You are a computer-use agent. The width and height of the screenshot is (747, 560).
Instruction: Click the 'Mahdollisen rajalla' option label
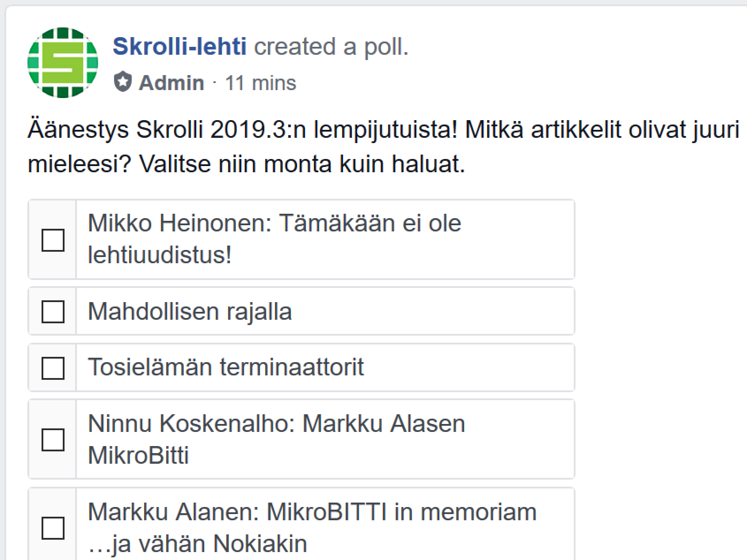(x=190, y=311)
